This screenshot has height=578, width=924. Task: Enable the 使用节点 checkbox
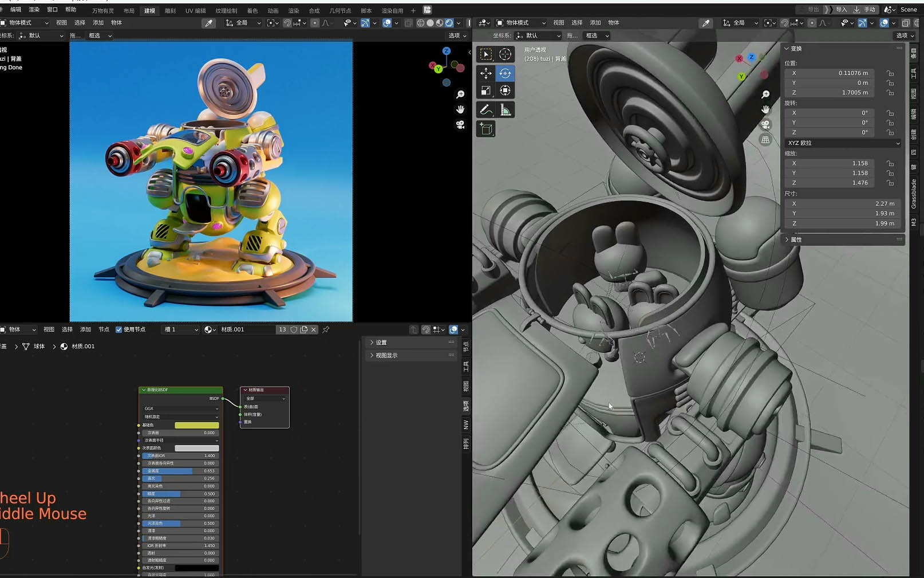tap(119, 329)
